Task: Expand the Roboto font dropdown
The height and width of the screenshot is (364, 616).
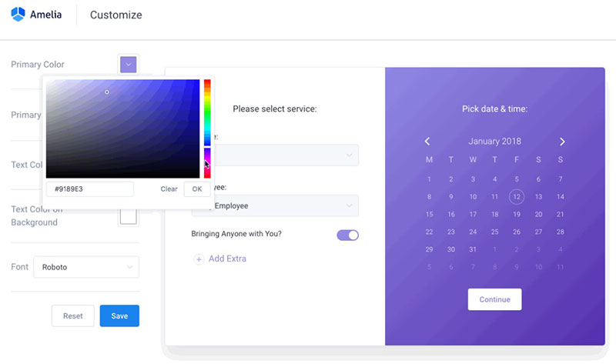Action: coord(86,267)
